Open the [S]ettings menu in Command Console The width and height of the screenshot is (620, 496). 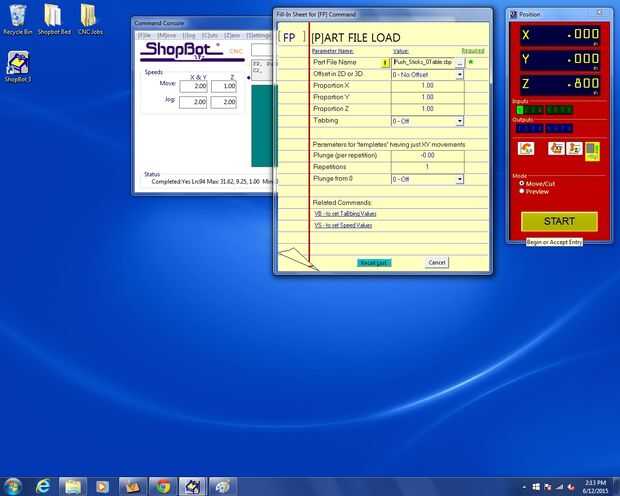pos(259,36)
